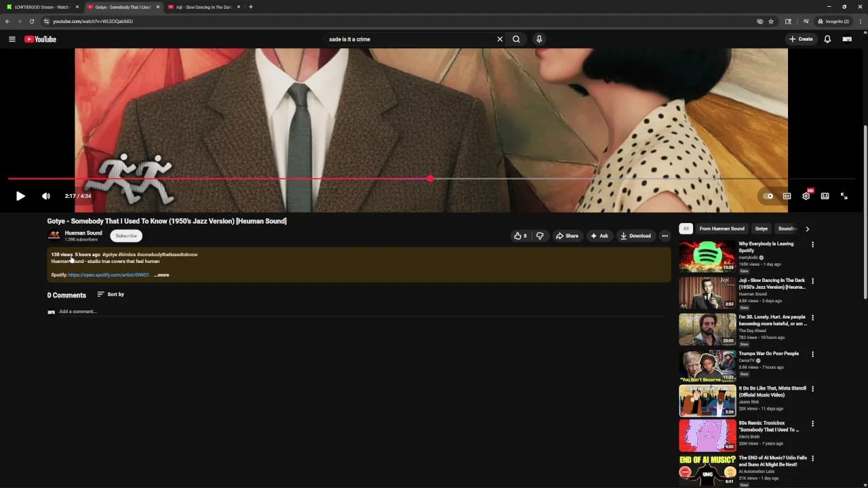Download the video

tap(635, 236)
